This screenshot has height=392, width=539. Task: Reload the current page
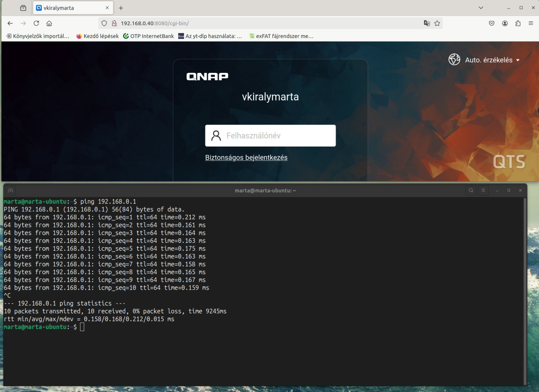(x=36, y=23)
